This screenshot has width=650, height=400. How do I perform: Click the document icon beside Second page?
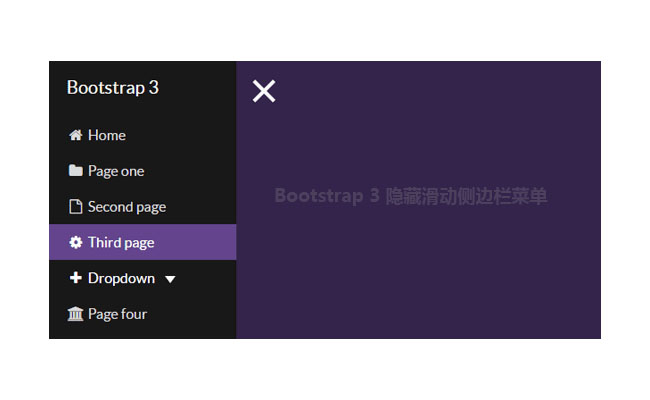coord(75,207)
